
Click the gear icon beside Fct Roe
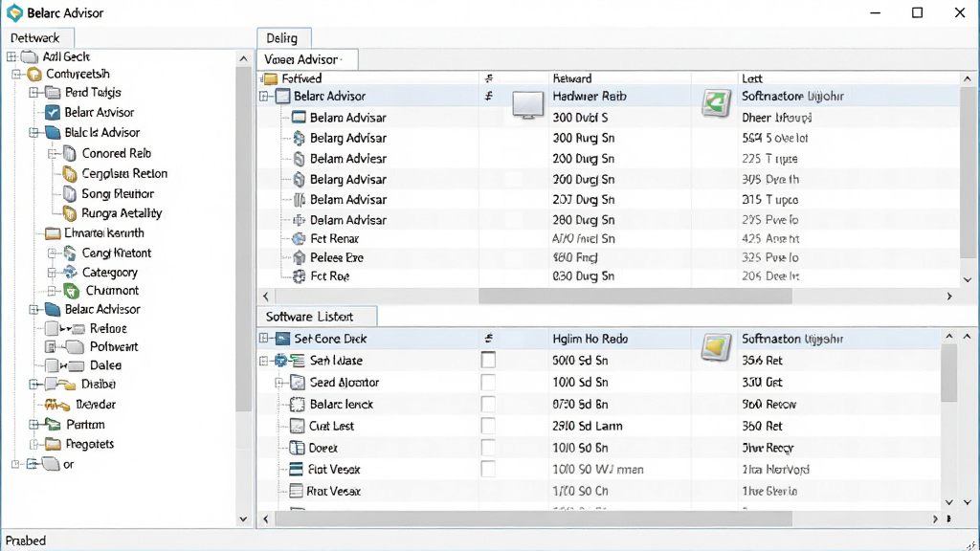[299, 276]
